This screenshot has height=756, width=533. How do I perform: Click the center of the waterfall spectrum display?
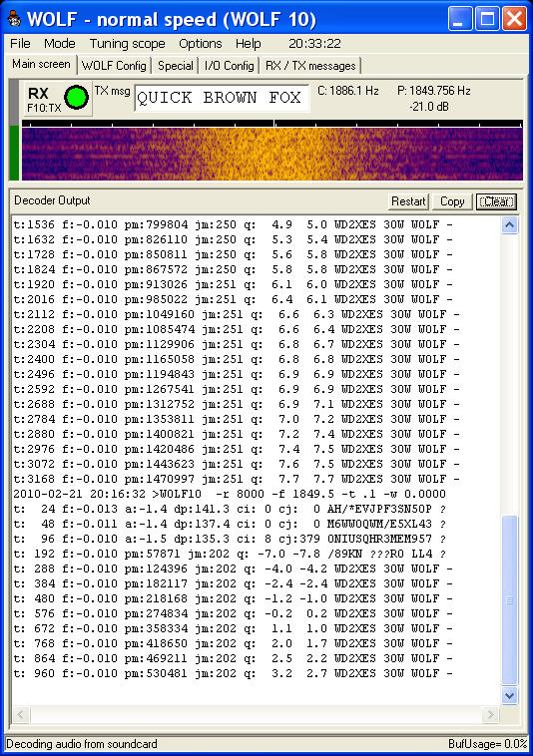click(x=272, y=154)
